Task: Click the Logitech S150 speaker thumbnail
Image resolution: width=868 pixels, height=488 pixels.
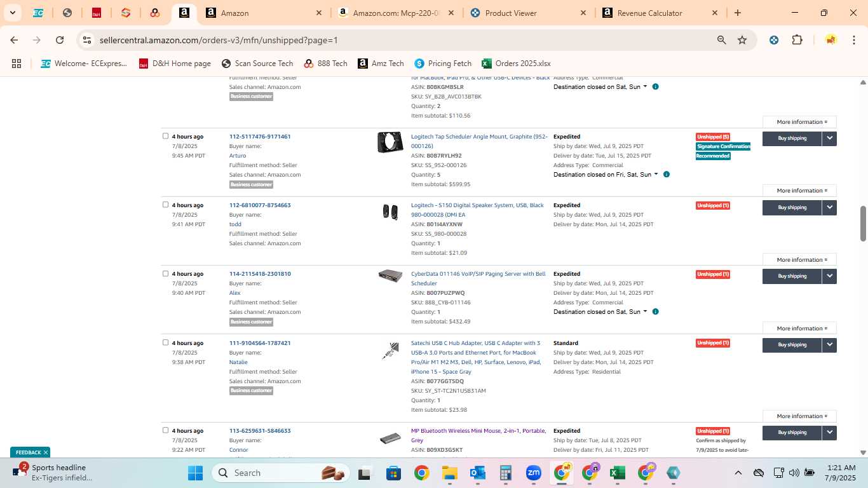Action: (x=390, y=212)
